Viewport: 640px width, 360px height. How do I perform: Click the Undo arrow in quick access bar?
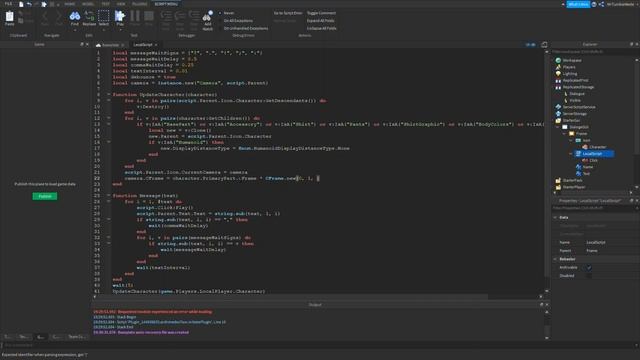29,4
